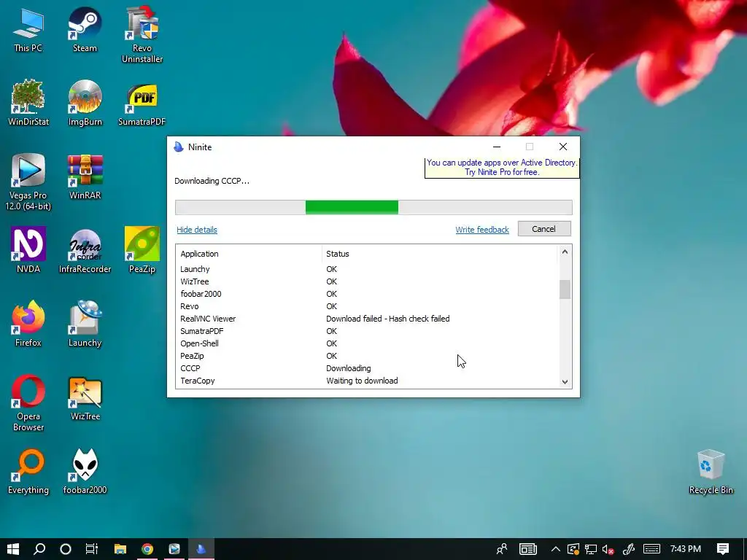
Task: Open the Action Center notifications icon
Action: point(723,549)
